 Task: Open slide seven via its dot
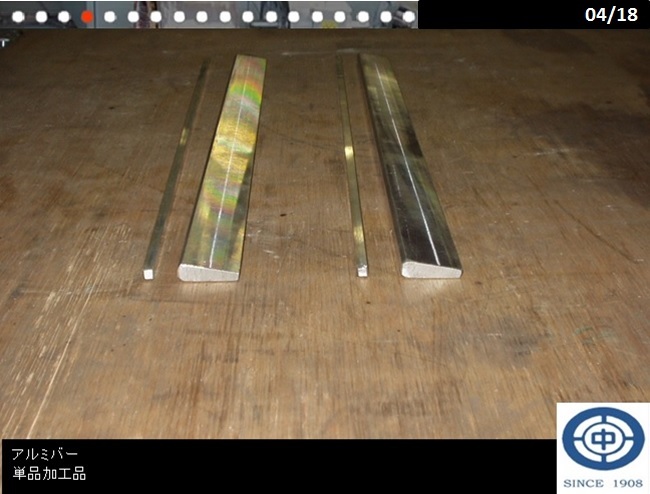tap(156, 16)
